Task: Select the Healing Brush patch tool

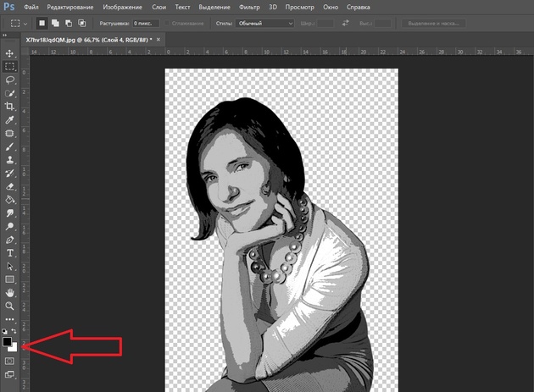Action: pos(9,134)
